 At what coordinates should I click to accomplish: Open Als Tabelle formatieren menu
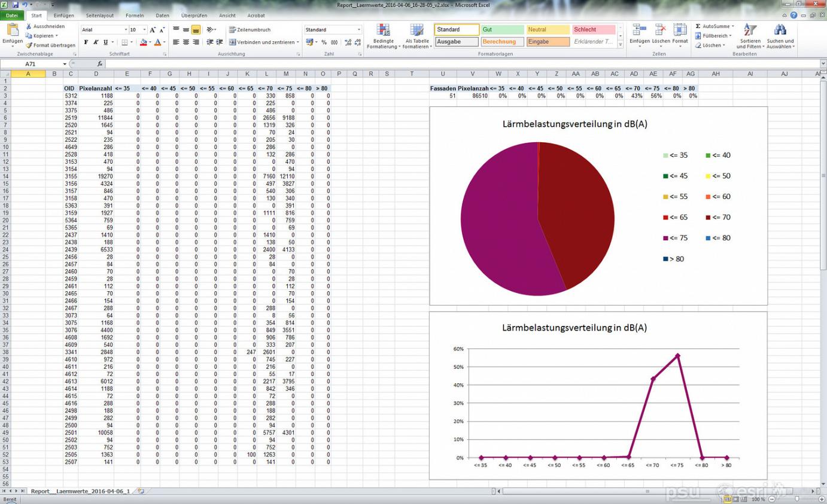click(417, 36)
